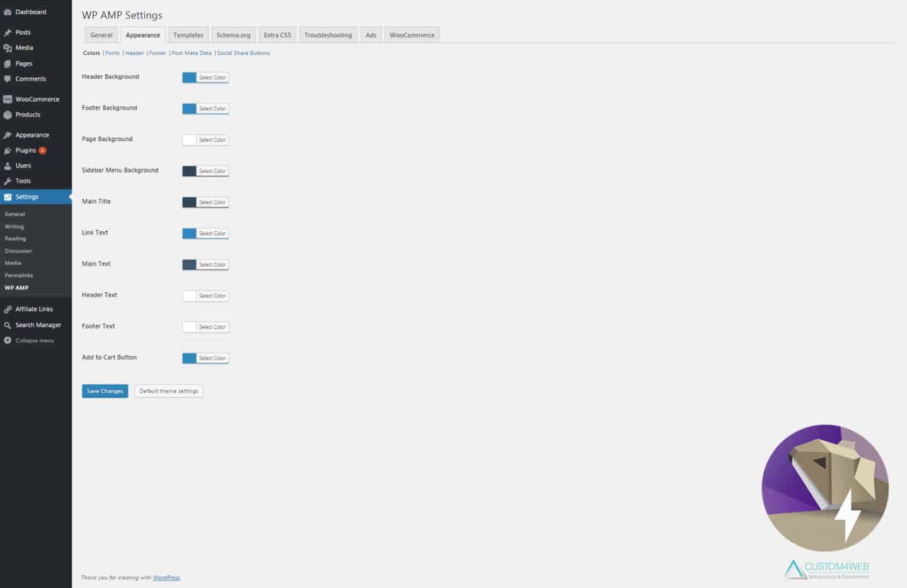Open the Fonts subsection link

point(112,53)
